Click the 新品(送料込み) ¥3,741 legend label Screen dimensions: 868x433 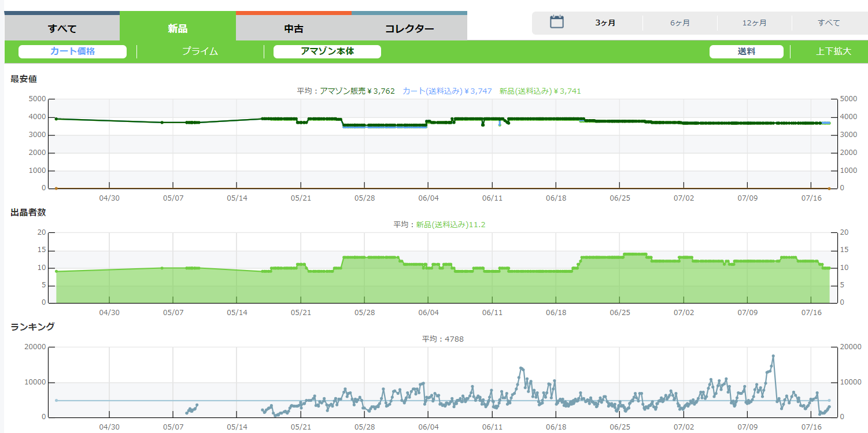click(540, 91)
